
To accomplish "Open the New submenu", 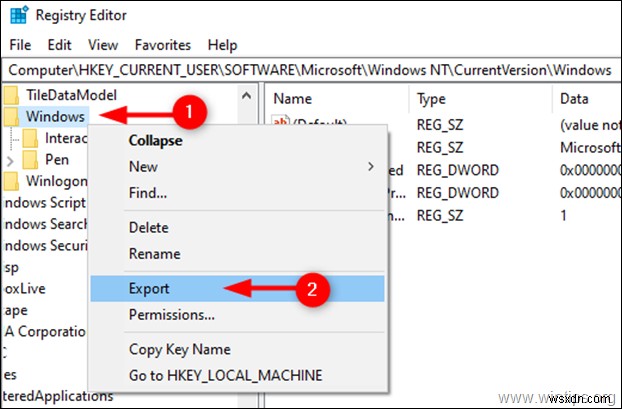I will (x=237, y=167).
